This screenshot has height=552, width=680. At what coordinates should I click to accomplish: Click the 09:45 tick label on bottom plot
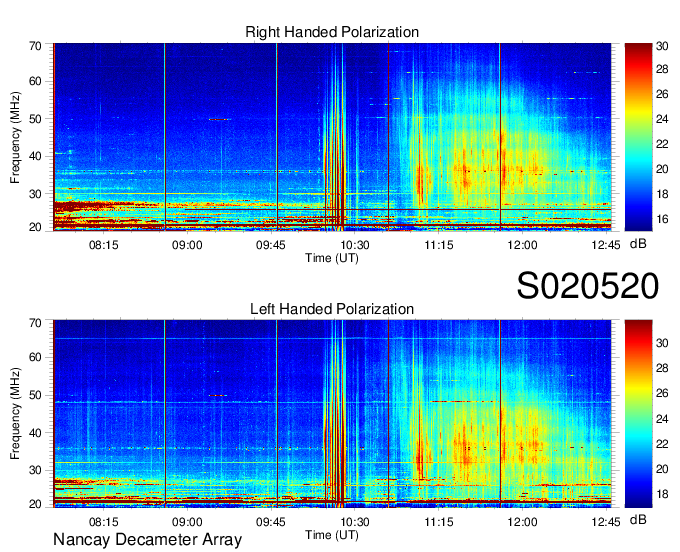coord(271,522)
